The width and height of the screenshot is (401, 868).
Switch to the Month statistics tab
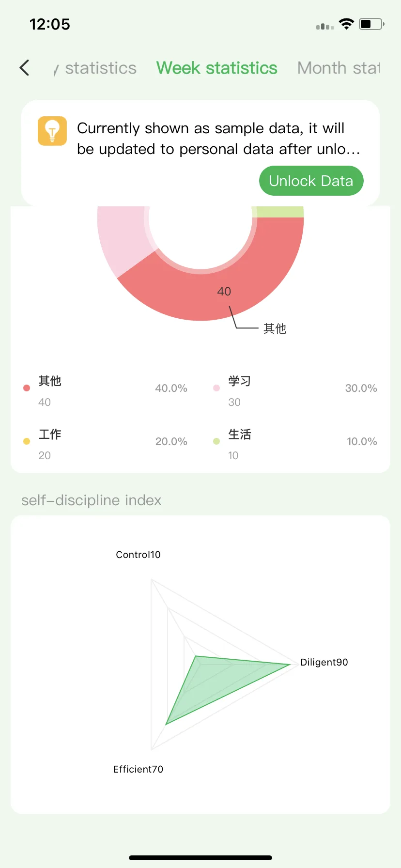point(339,68)
